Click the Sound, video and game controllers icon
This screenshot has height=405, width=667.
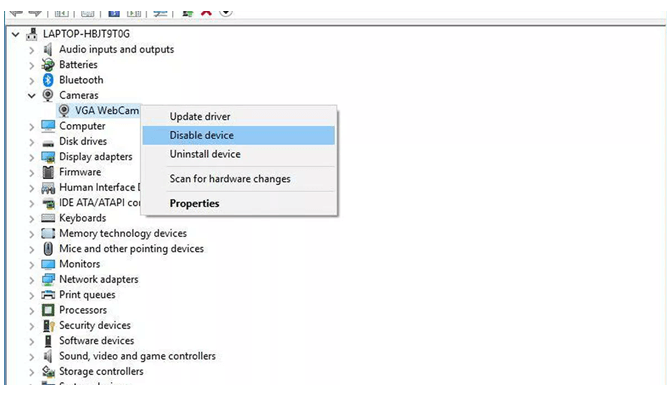click(x=48, y=356)
